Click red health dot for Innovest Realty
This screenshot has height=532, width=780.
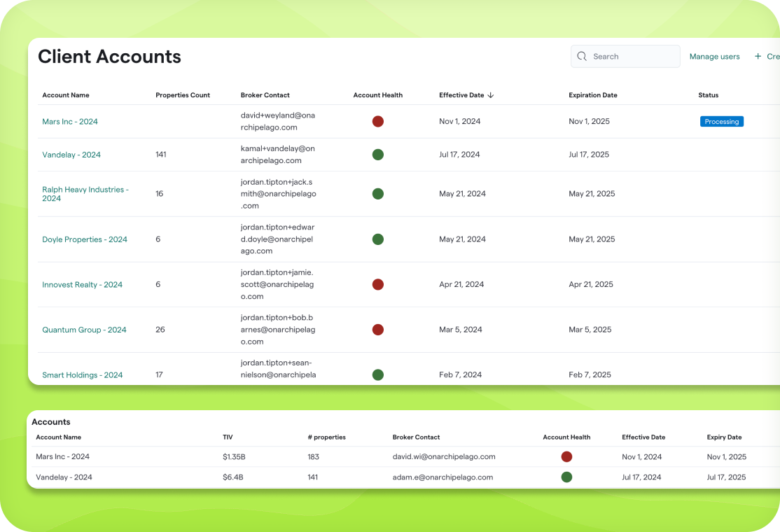pos(378,284)
